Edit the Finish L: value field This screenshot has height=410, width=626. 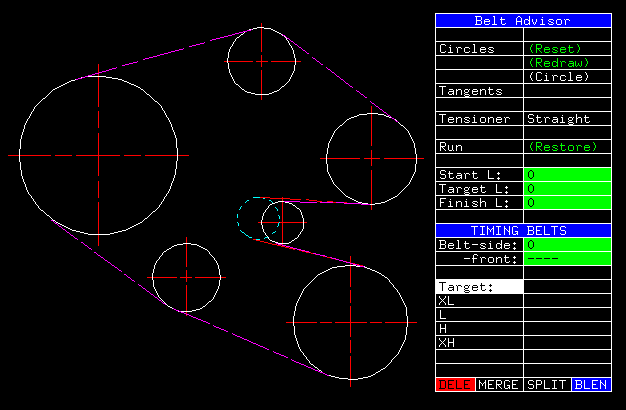[567, 203]
